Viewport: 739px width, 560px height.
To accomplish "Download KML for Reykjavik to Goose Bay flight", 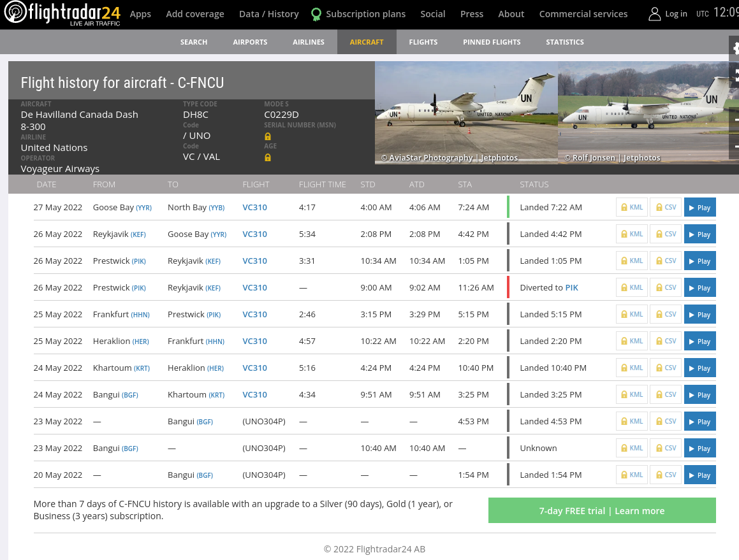I will point(631,234).
